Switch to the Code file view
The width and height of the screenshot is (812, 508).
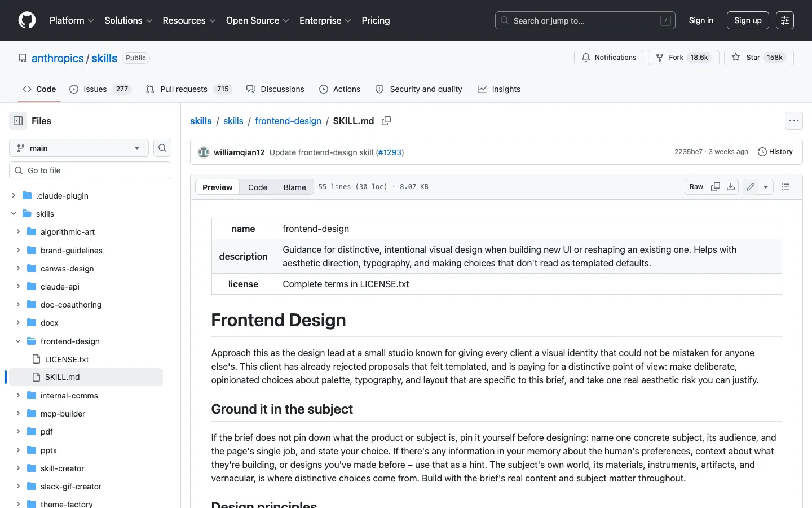(258, 187)
